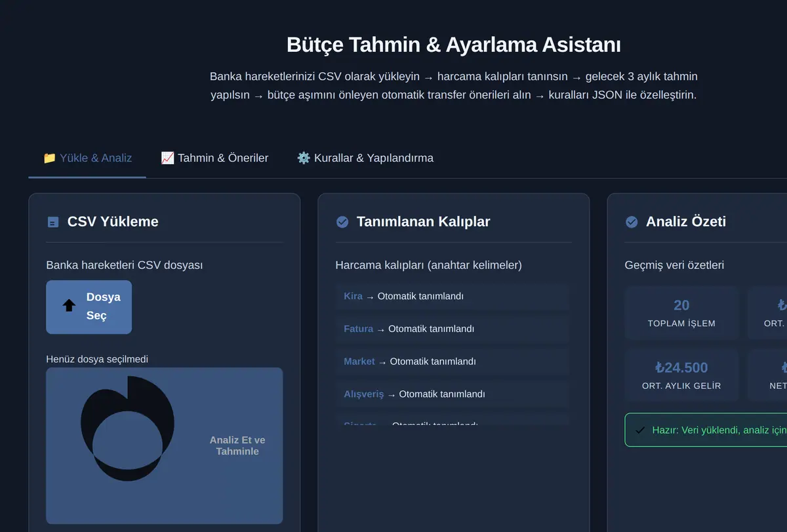Switch to Tahmin & Öneriler tab
Viewport: 787px width, 532px height.
(x=214, y=158)
